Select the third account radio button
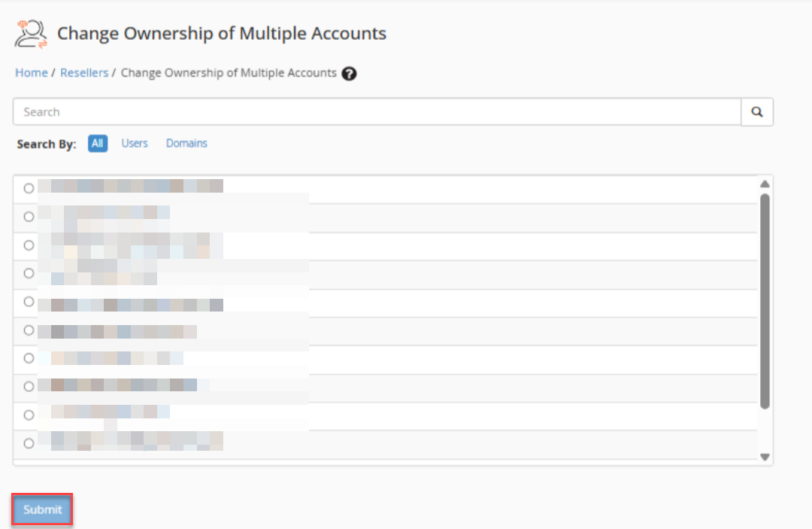 [x=29, y=245]
